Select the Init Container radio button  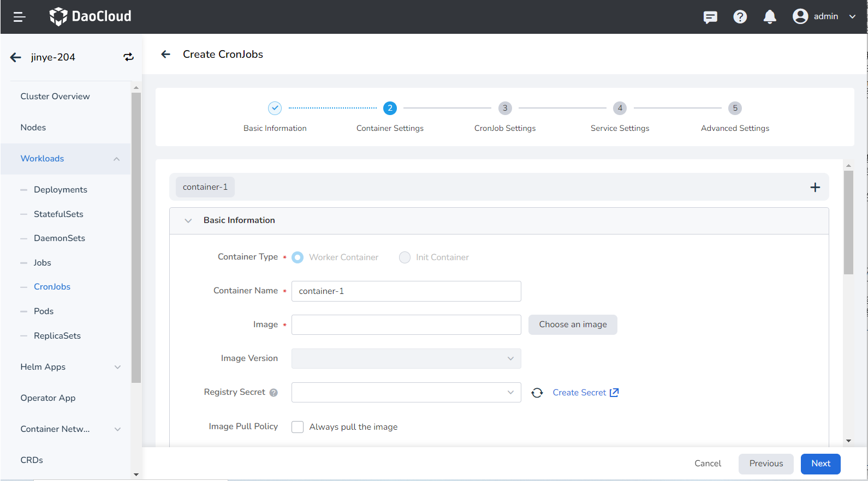[405, 257]
